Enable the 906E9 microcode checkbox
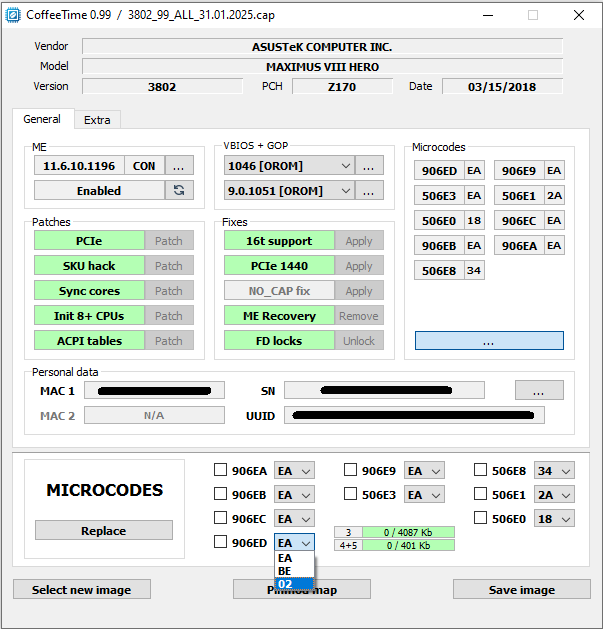Viewport: 603px width, 629px height. tap(350, 470)
